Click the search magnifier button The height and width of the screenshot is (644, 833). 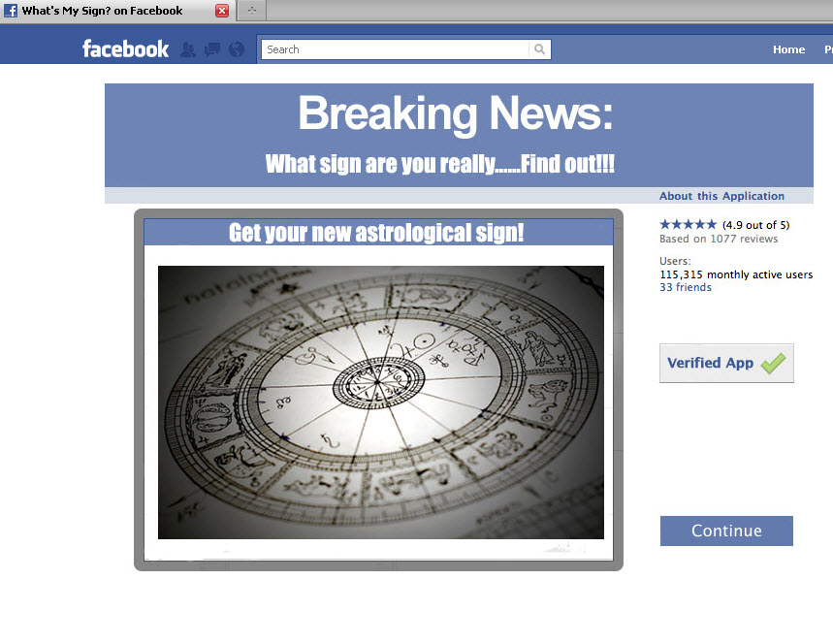(x=540, y=49)
